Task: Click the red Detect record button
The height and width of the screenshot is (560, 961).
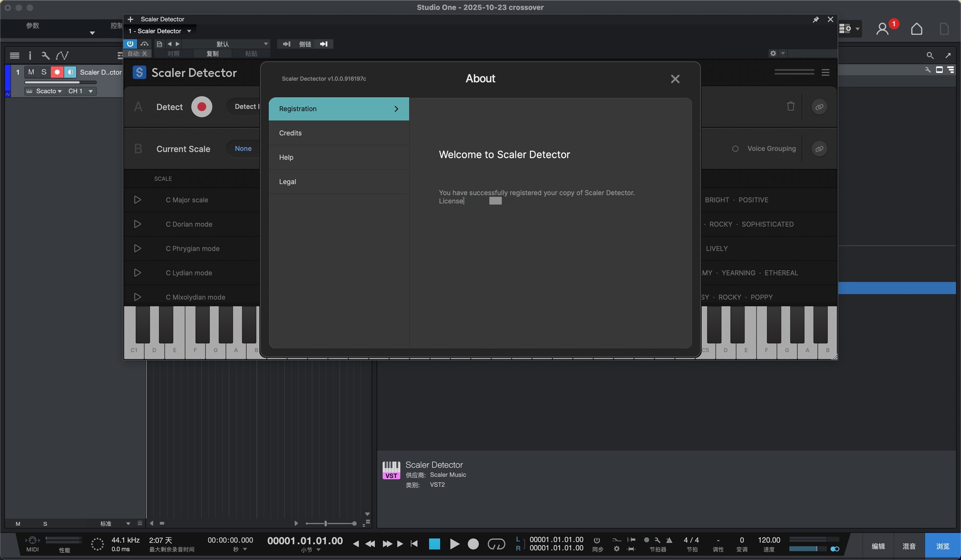Action: coord(202,107)
